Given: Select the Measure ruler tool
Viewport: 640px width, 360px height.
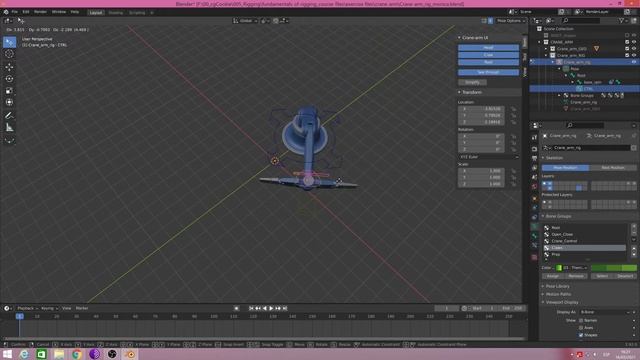Looking at the screenshot, I should [x=9, y=128].
